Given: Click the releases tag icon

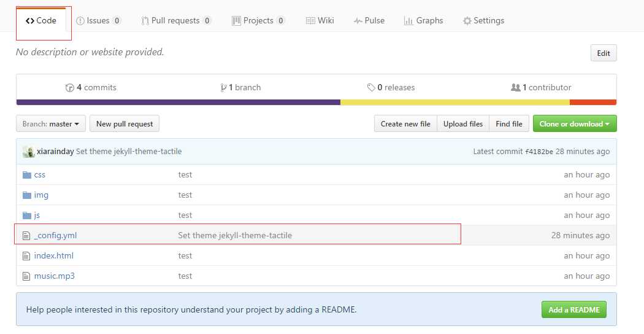Looking at the screenshot, I should pos(371,88).
